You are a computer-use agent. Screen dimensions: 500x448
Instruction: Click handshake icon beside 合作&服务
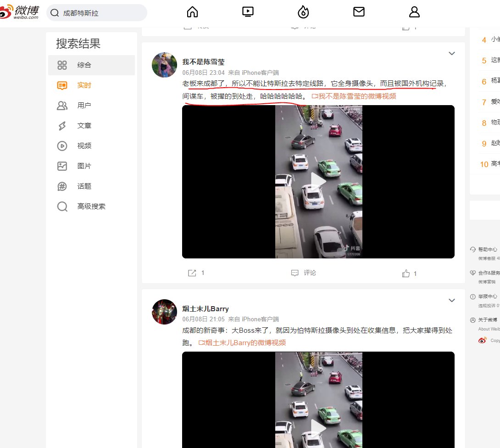(x=472, y=273)
